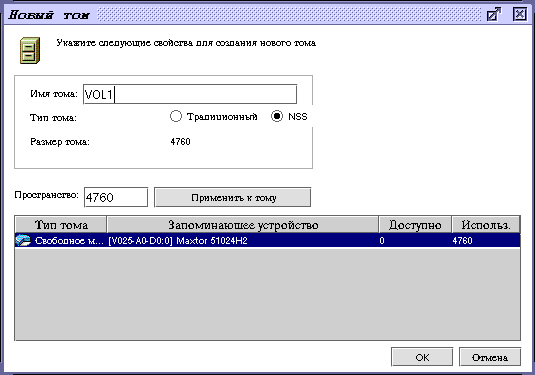The height and width of the screenshot is (375, 535).
Task: Click the Запоминающее устройство column header
Action: pos(243,225)
